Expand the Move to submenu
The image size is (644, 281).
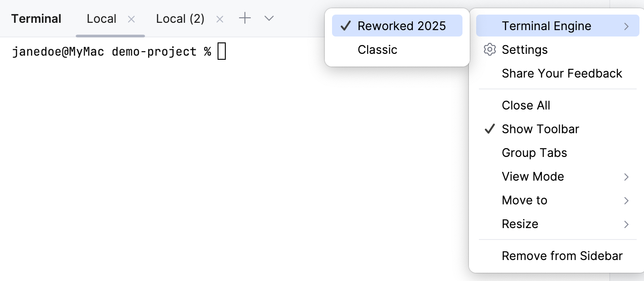pyautogui.click(x=525, y=200)
